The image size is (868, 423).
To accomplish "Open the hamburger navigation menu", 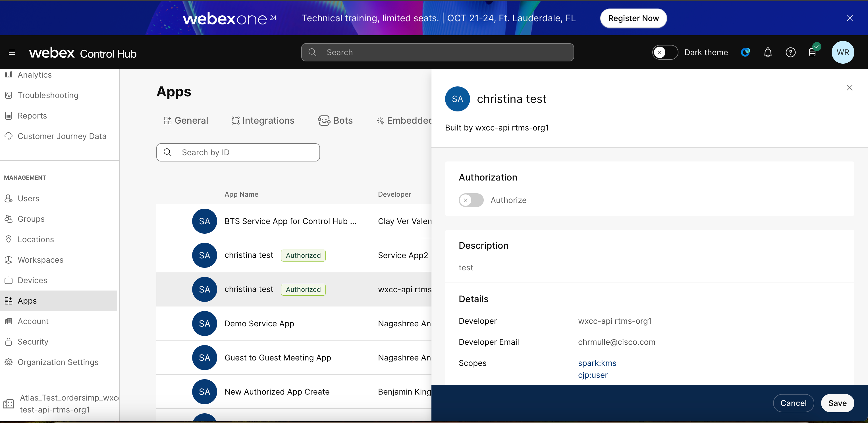I will click(x=12, y=53).
